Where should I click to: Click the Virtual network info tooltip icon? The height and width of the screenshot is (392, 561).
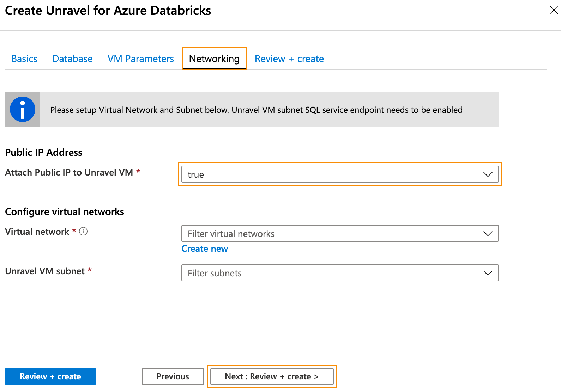click(x=83, y=231)
